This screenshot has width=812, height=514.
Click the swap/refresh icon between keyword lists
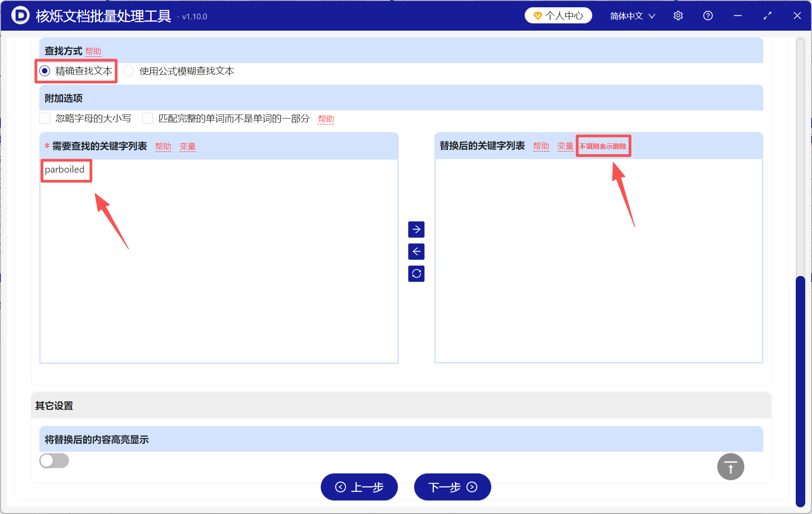pyautogui.click(x=416, y=274)
